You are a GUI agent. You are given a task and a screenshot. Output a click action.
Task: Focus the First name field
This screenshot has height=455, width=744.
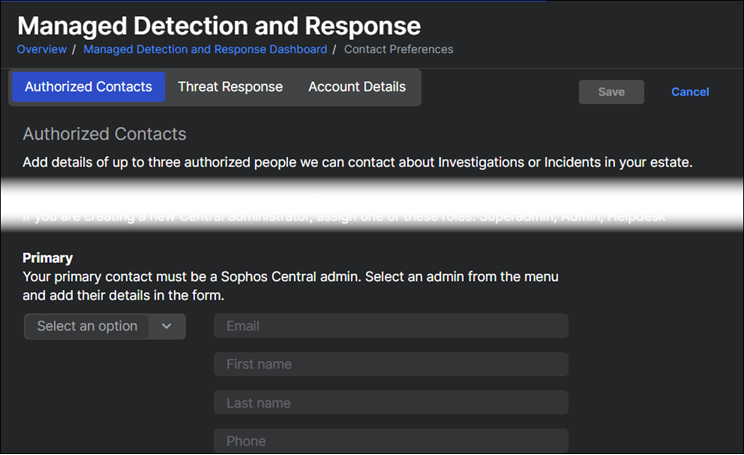pyautogui.click(x=390, y=365)
